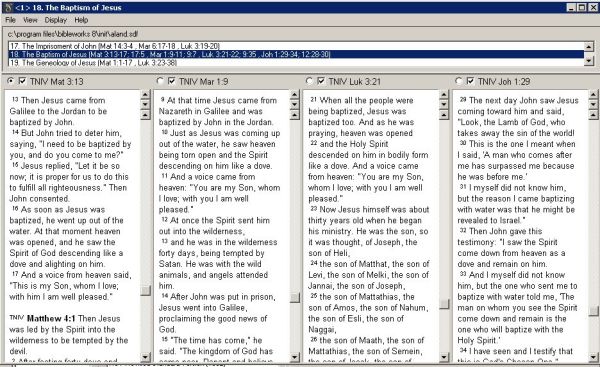Click spinner up arrow beside the Mark column
The width and height of the screenshot is (600, 367).
[295, 95]
